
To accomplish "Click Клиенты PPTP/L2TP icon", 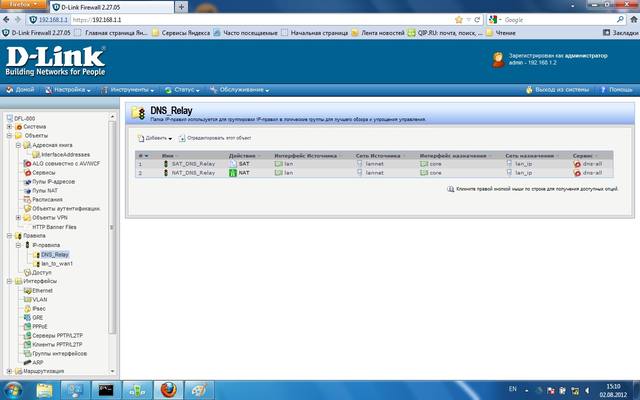I will coord(27,344).
